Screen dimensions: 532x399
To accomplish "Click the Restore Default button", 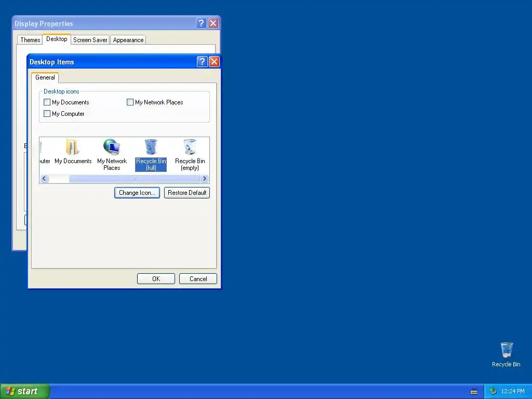I will [x=187, y=193].
